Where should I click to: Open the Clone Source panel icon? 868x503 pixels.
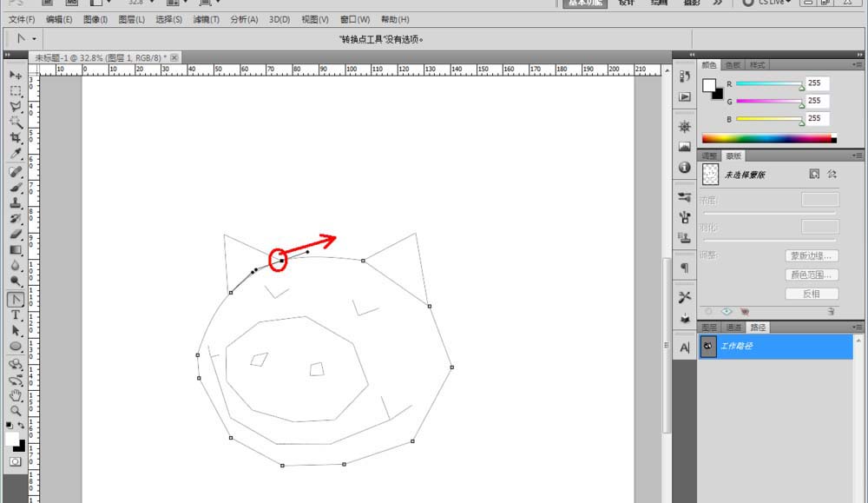click(685, 238)
